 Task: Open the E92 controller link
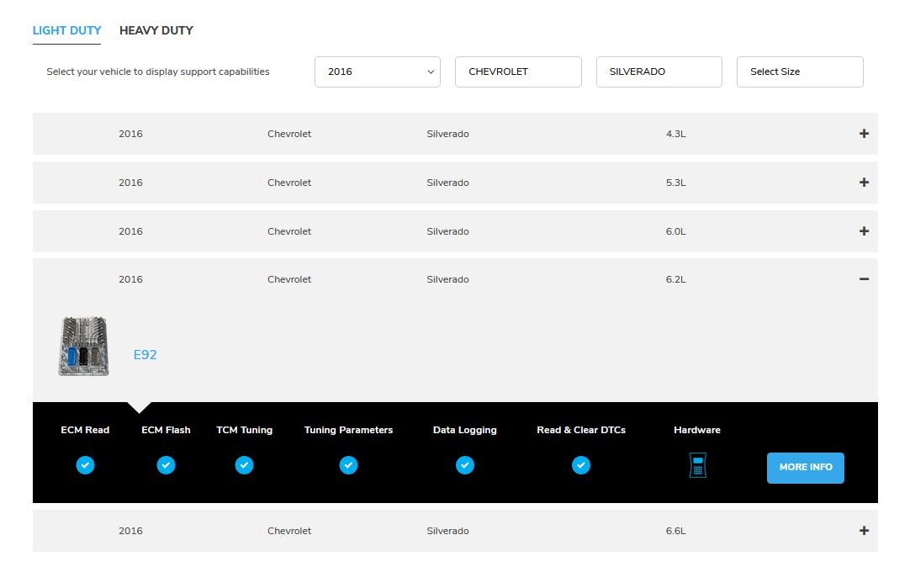pos(145,355)
